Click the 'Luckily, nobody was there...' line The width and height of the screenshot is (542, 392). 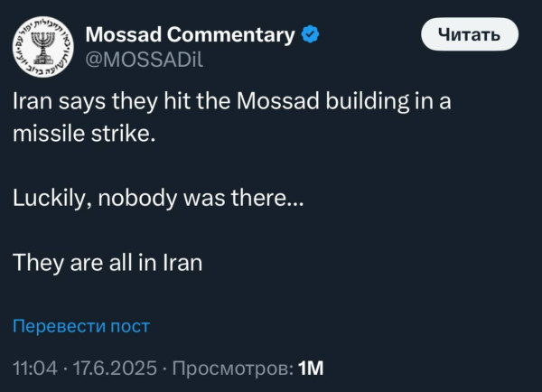pos(158,199)
